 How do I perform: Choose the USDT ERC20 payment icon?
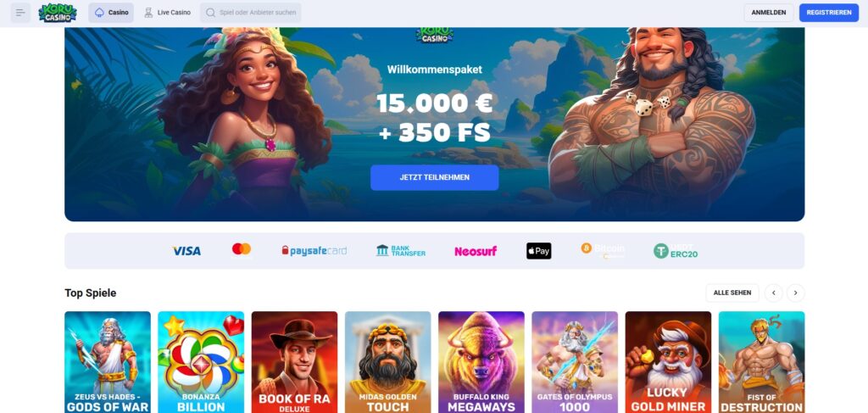click(676, 251)
